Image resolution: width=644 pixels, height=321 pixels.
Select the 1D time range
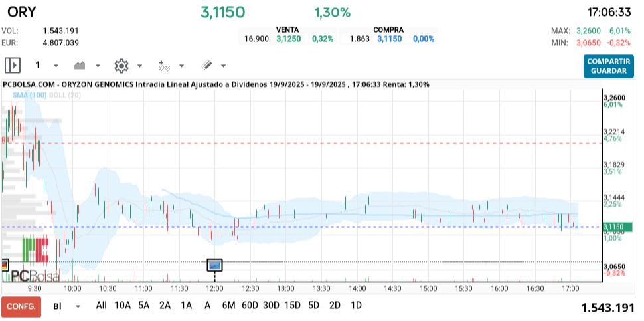point(356,305)
